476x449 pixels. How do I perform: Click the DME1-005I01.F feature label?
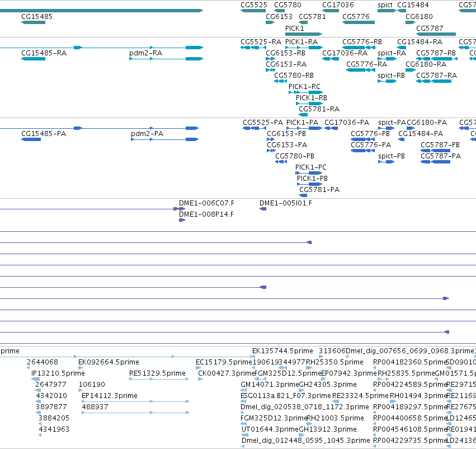(x=286, y=203)
